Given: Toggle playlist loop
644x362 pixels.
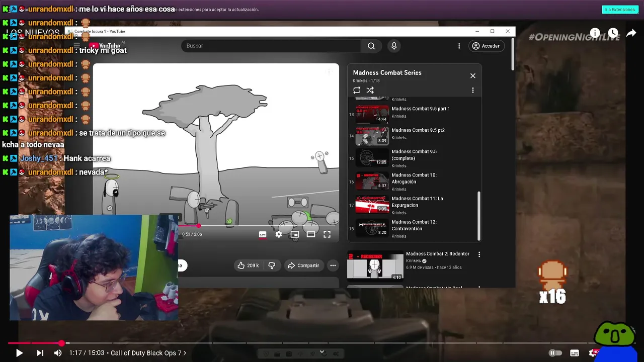Looking at the screenshot, I should pyautogui.click(x=357, y=90).
